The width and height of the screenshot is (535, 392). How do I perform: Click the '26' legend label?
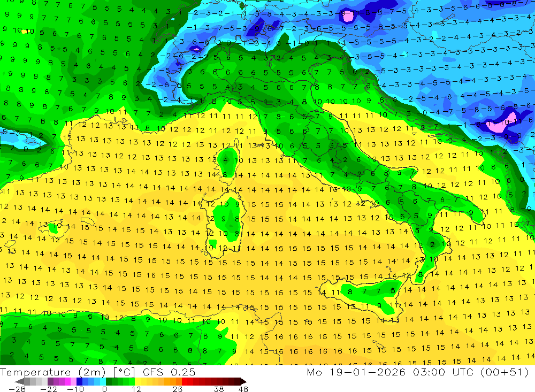pos(178,389)
